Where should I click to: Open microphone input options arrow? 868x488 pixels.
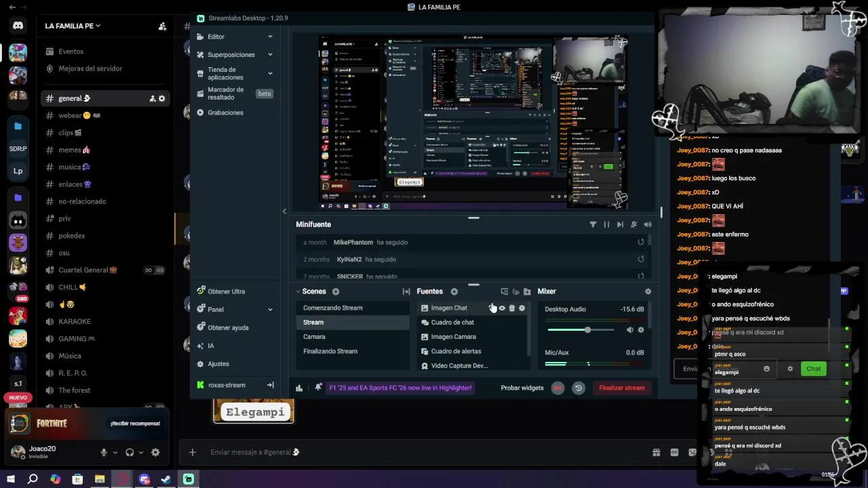115,452
